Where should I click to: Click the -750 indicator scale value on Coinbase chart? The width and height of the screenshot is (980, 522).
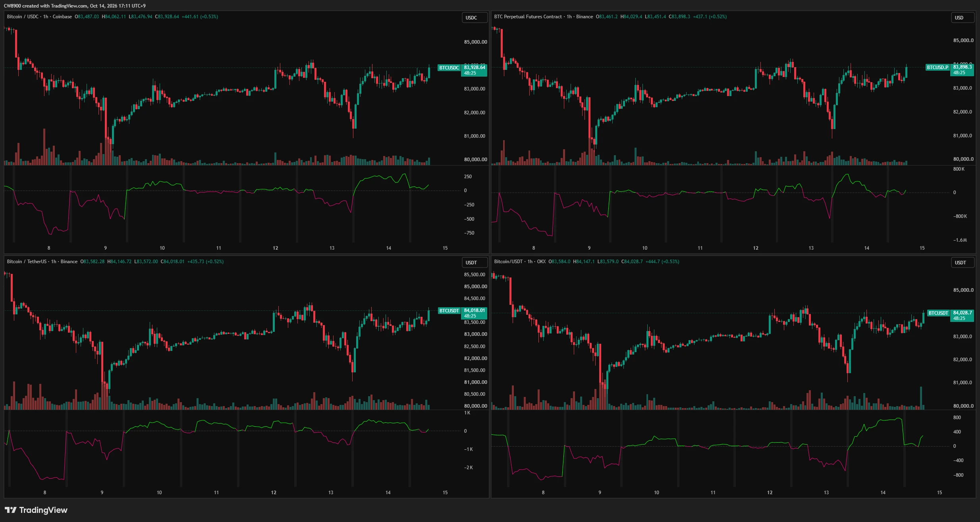point(469,233)
